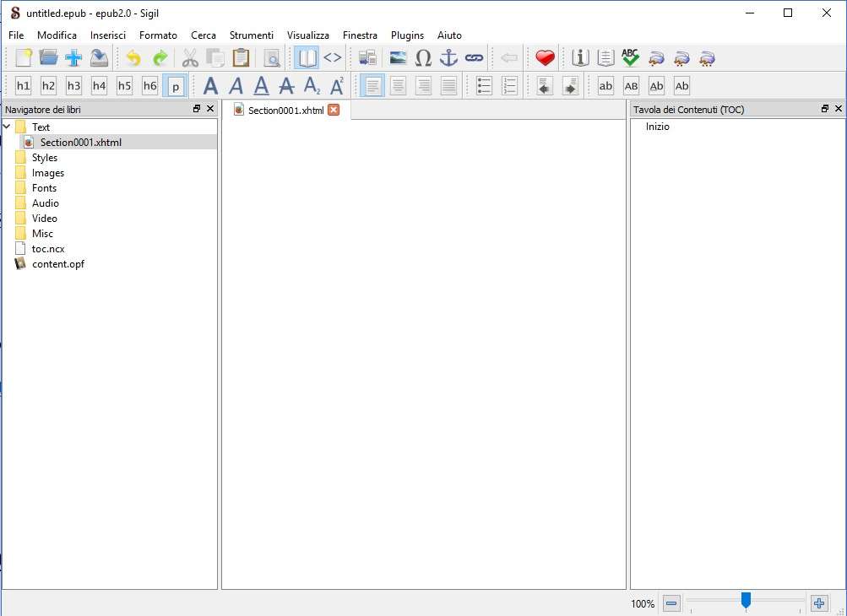Toggle Book View mode
847x616 pixels.
(x=306, y=58)
